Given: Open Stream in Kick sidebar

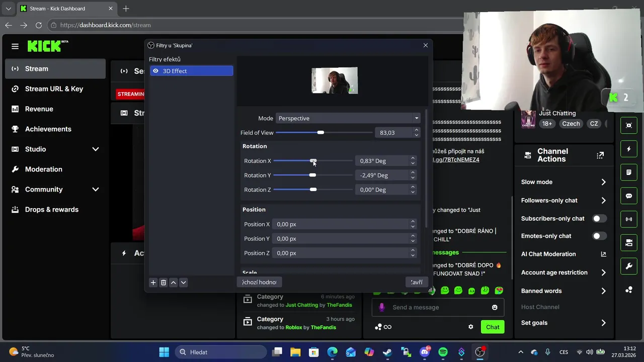Looking at the screenshot, I should point(55,69).
